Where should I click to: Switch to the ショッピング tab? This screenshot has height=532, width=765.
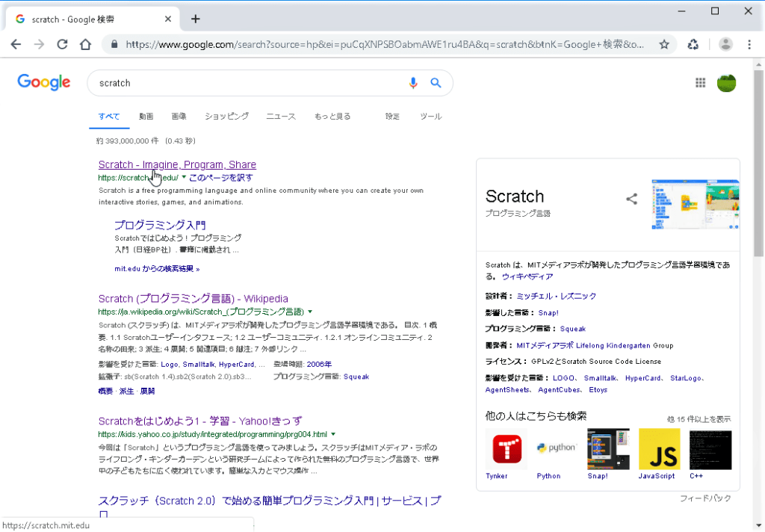[x=227, y=116]
